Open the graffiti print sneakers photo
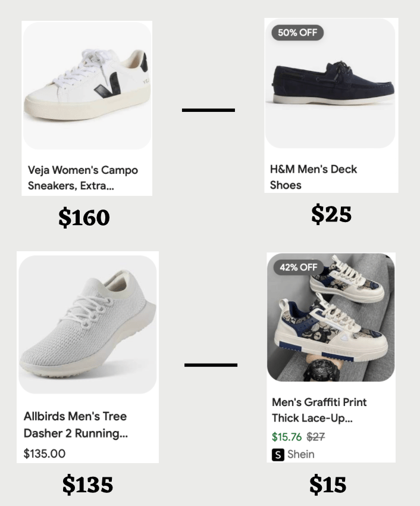Image resolution: width=420 pixels, height=506 pixels. 331,317
